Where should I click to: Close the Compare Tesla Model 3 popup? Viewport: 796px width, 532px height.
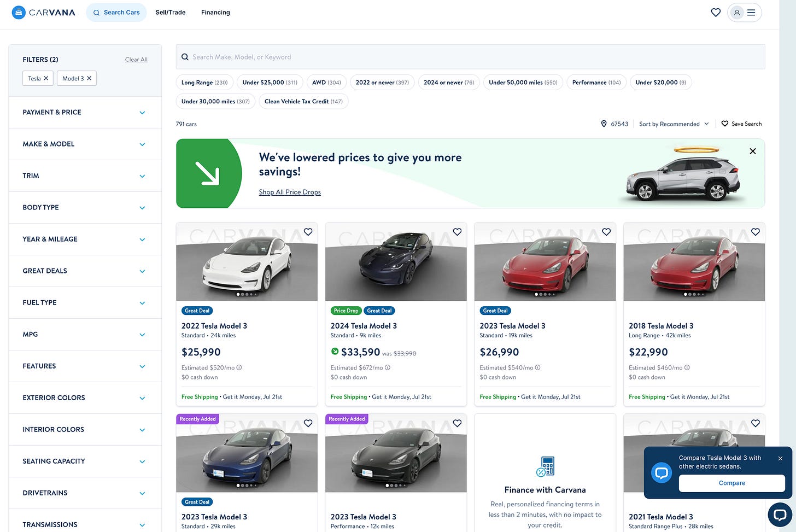[780, 458]
